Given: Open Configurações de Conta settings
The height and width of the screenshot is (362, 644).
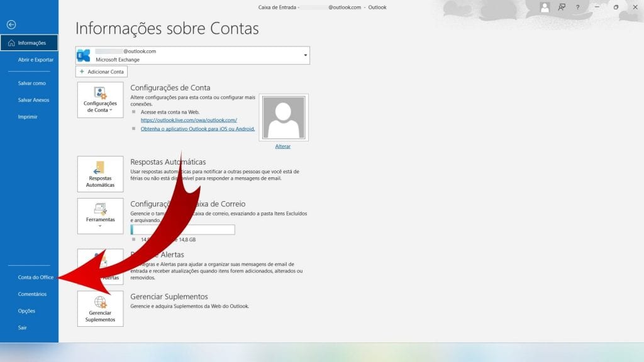Looking at the screenshot, I should (x=99, y=99).
